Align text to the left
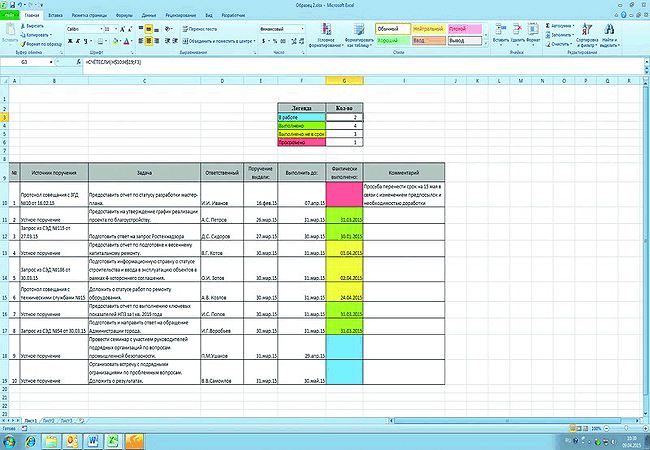 141,41
